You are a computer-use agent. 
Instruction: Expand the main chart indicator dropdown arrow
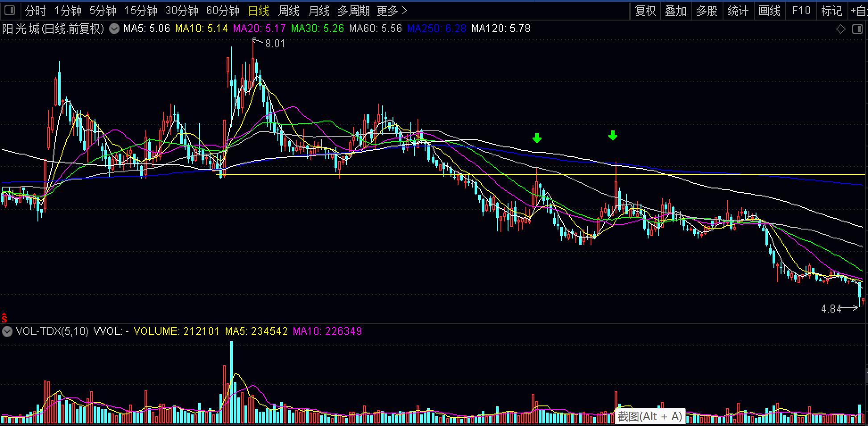[114, 29]
